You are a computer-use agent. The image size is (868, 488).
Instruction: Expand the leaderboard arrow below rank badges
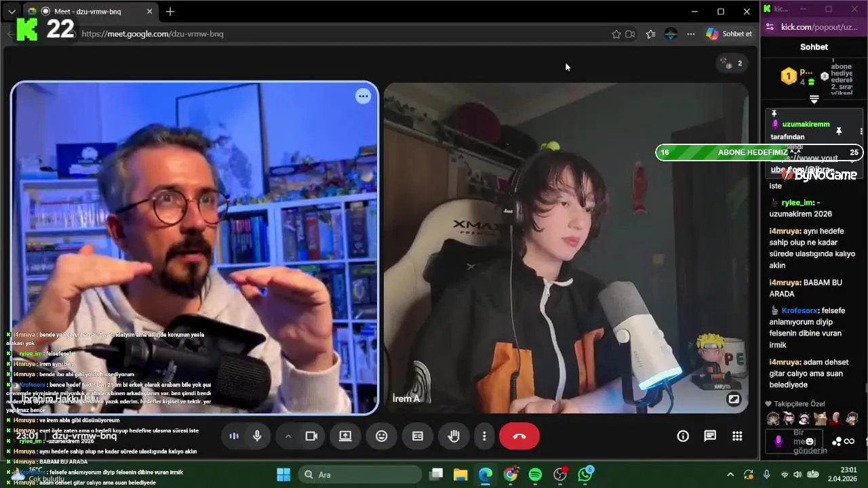pos(814,99)
